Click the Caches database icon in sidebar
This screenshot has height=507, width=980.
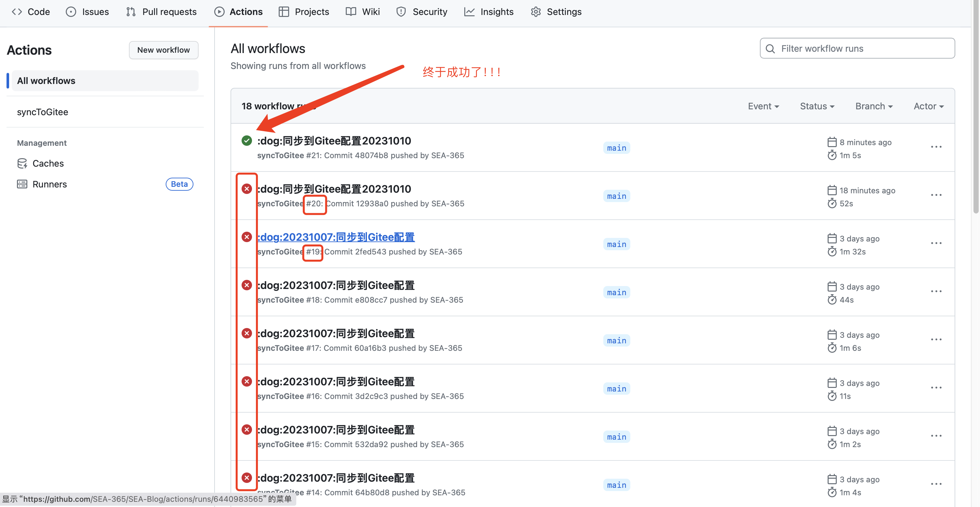pyautogui.click(x=22, y=164)
